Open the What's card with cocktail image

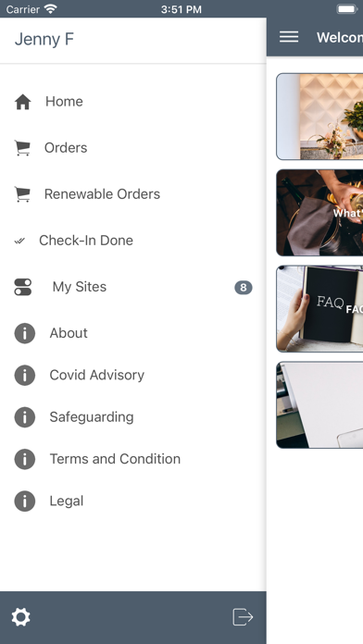319,213
